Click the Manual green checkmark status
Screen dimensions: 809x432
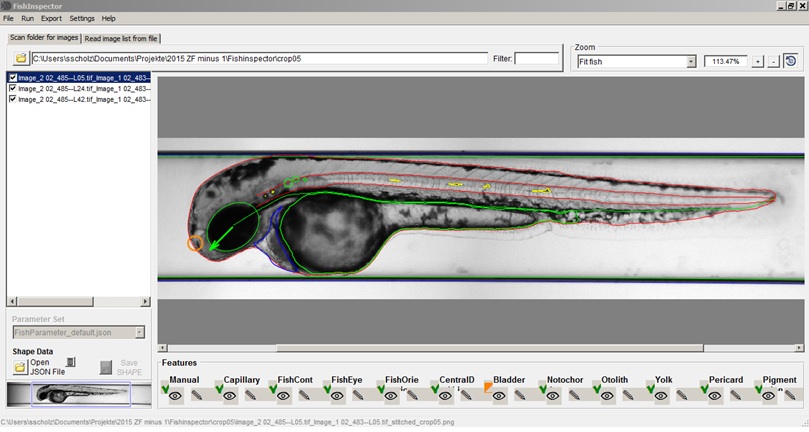[x=165, y=388]
